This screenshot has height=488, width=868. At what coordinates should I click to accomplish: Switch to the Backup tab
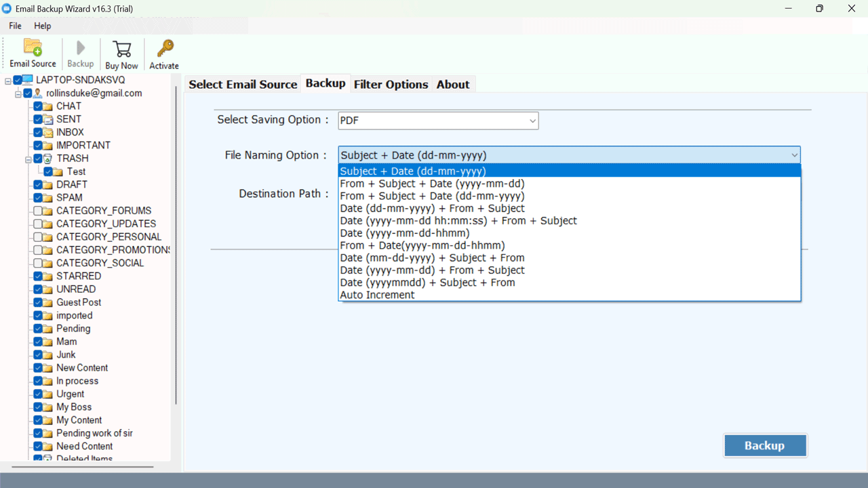pyautogui.click(x=325, y=83)
